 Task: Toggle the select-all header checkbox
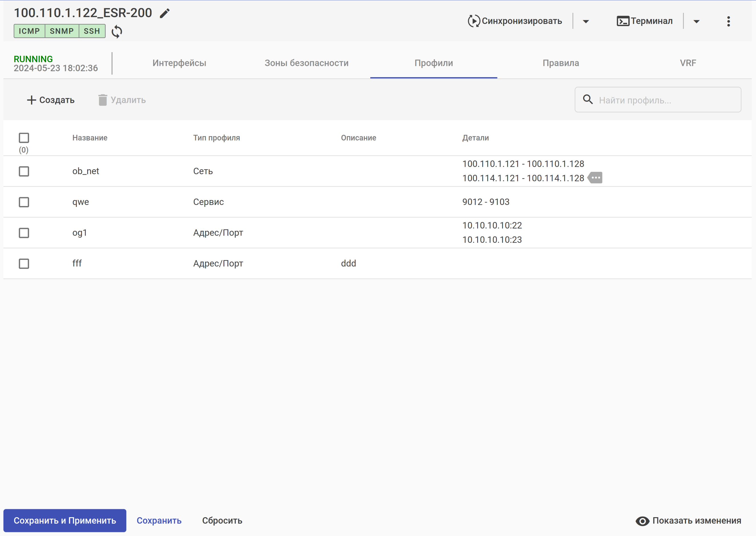tap(24, 138)
